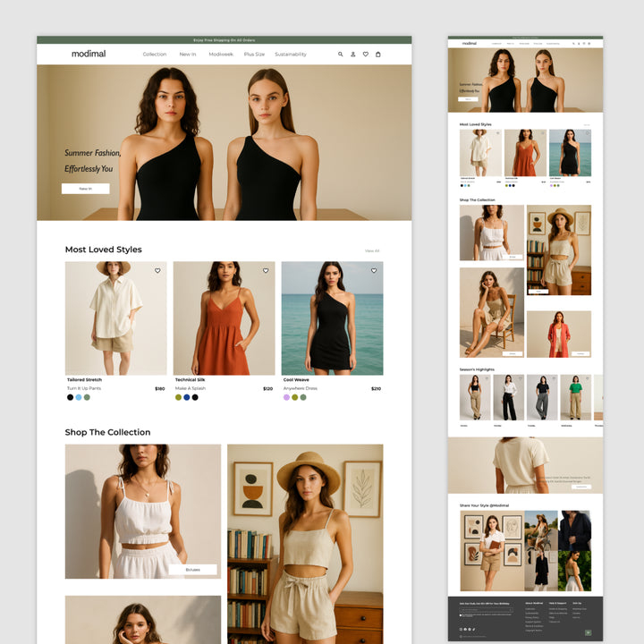
Task: Choose the lilac swatch under Cool Weave
Action: coord(286,397)
